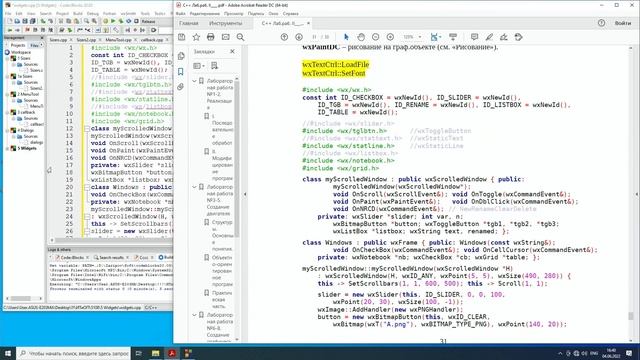Add a comment note in Acrobat
Image resolution: width=640 pixels, height=360 pixels.
(474, 37)
